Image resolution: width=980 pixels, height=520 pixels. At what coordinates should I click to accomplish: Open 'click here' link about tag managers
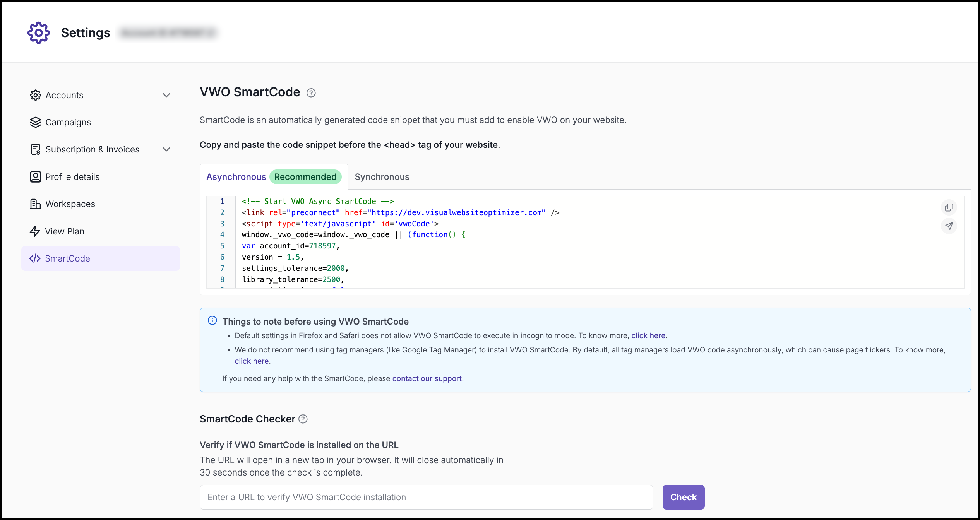(x=252, y=361)
